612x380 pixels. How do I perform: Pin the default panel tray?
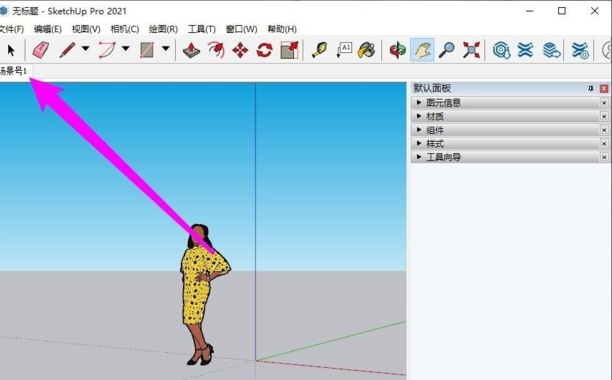click(x=591, y=89)
